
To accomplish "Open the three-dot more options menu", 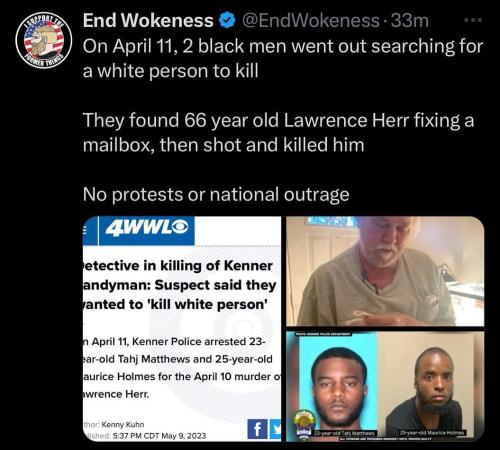I will 474,20.
